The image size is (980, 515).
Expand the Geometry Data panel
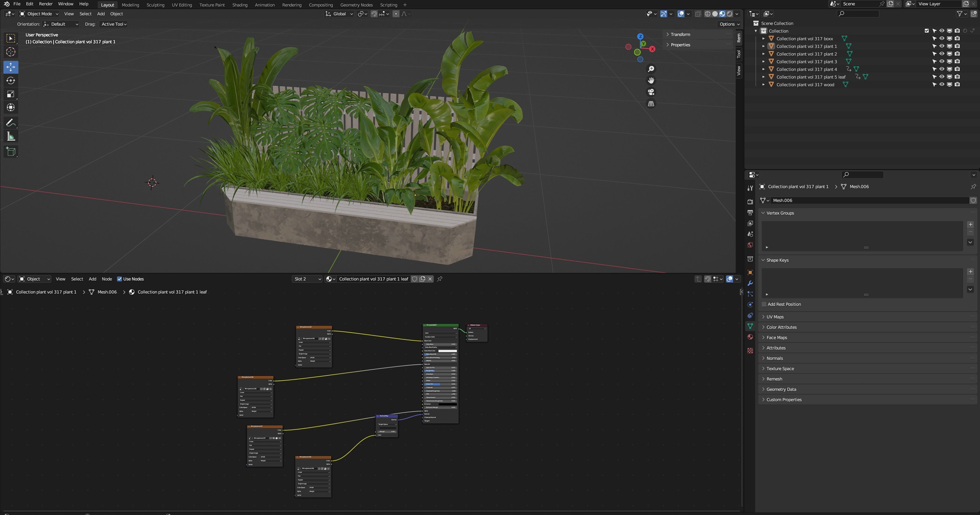point(781,389)
